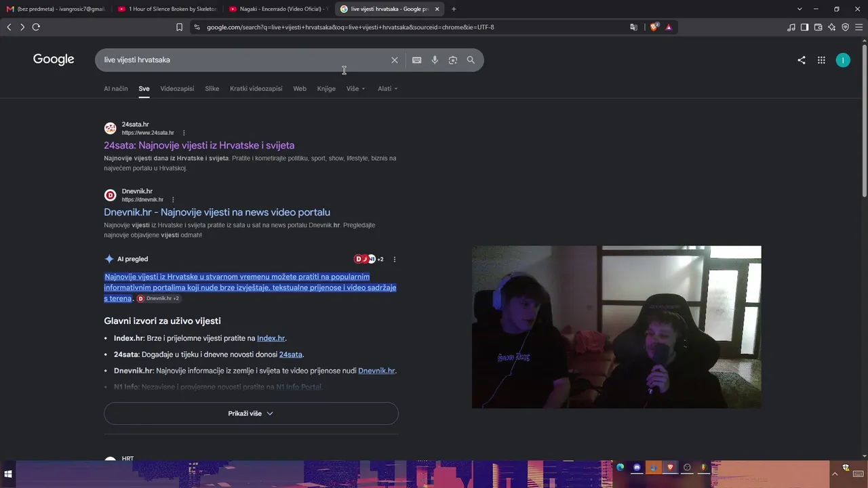
Task: Expand the Više dropdown
Action: (356, 89)
